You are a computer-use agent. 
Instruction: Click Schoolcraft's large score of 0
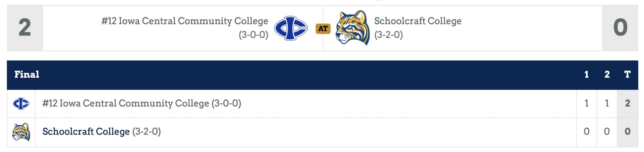click(x=620, y=28)
